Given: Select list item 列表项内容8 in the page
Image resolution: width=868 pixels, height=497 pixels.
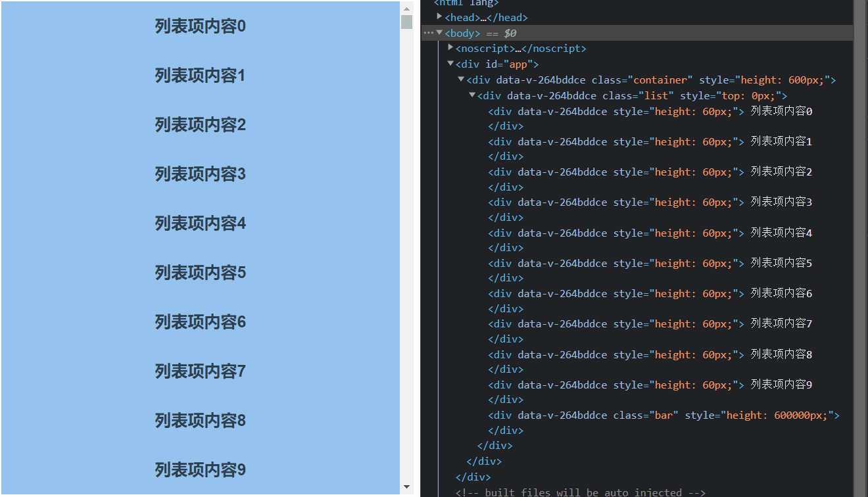Looking at the screenshot, I should (200, 421).
